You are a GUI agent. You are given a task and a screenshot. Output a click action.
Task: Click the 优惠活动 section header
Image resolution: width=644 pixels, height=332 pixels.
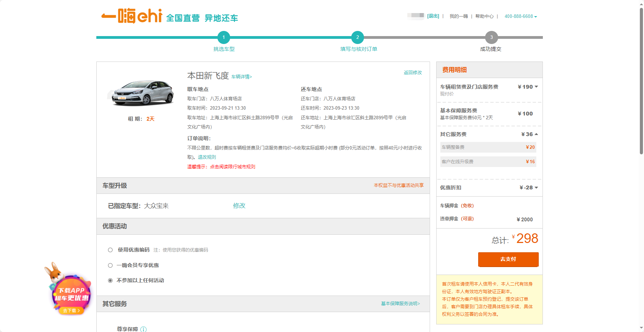pyautogui.click(x=263, y=226)
